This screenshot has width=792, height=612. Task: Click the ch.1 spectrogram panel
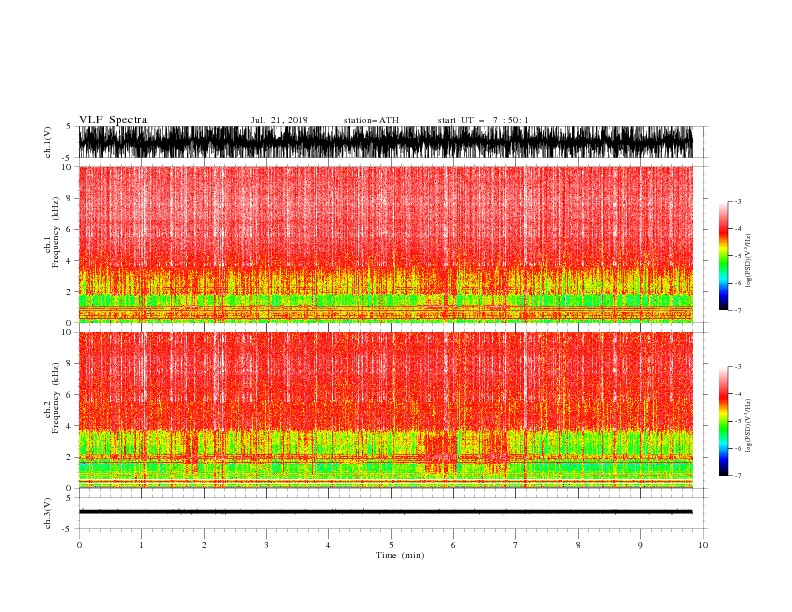[385, 244]
